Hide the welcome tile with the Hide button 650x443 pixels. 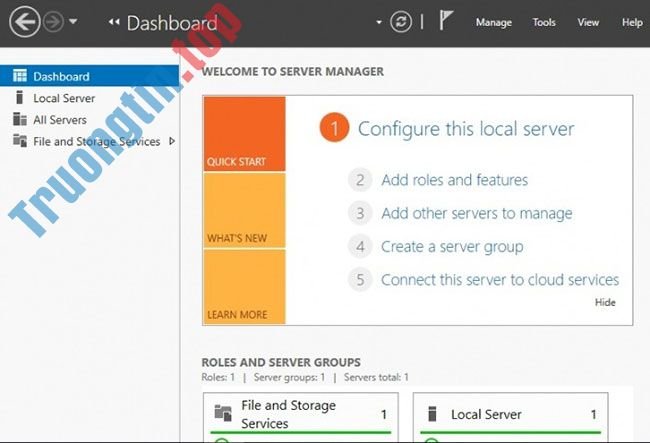[x=605, y=302]
